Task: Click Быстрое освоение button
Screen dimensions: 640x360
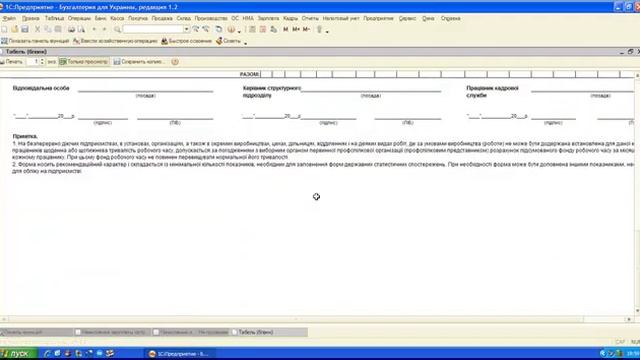Action: pos(187,41)
